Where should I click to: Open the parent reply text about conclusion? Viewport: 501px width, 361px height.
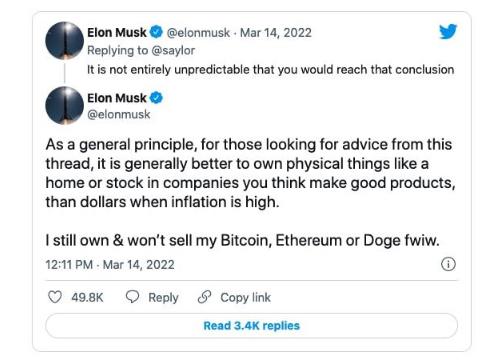click(x=270, y=70)
